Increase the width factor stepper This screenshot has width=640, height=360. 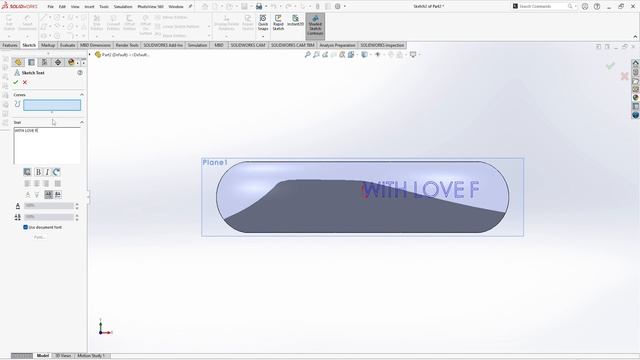point(77,204)
